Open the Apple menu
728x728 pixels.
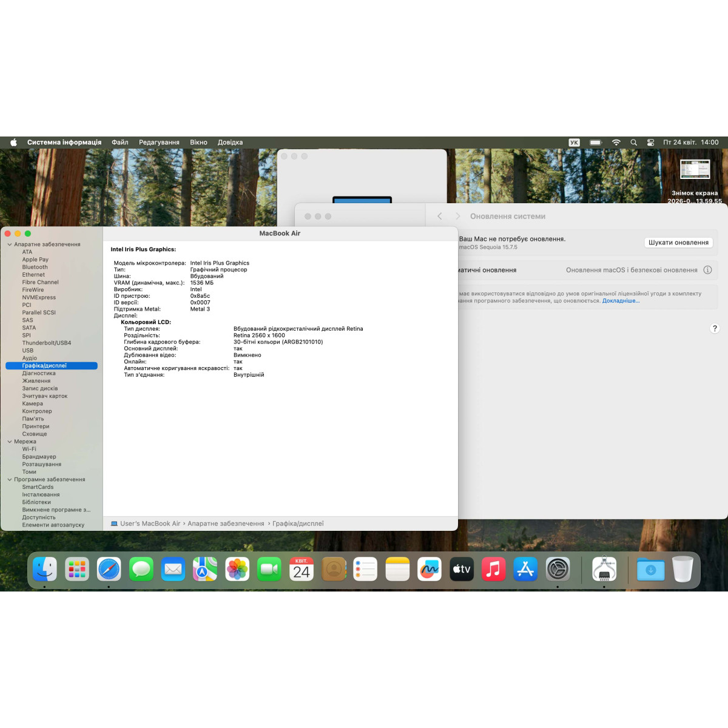click(x=13, y=143)
